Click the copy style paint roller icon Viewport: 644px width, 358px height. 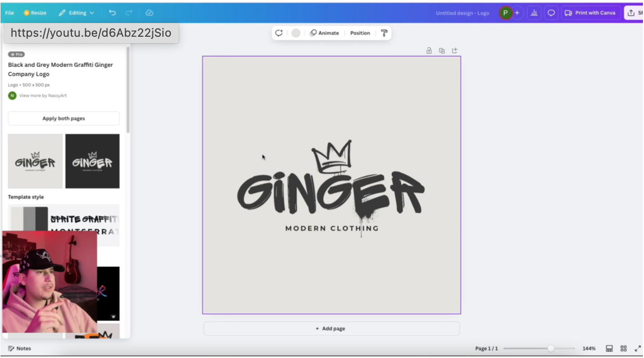(384, 33)
